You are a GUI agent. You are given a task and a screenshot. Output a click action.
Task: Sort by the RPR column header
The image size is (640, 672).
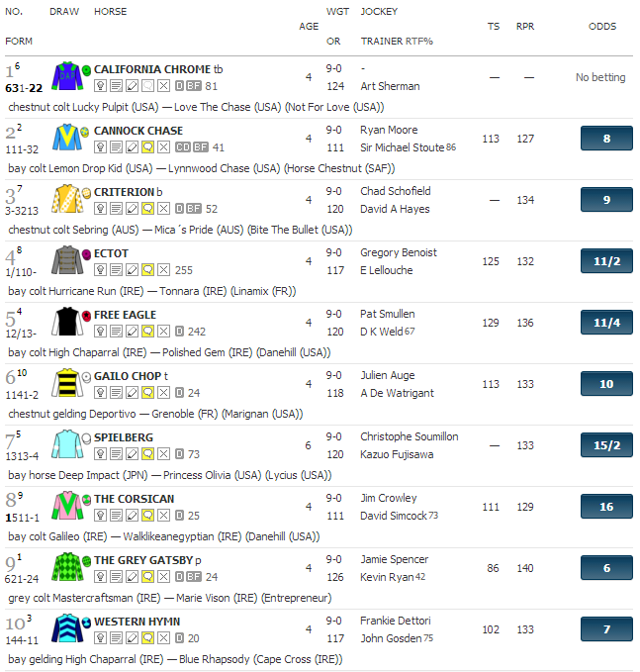coord(525,26)
